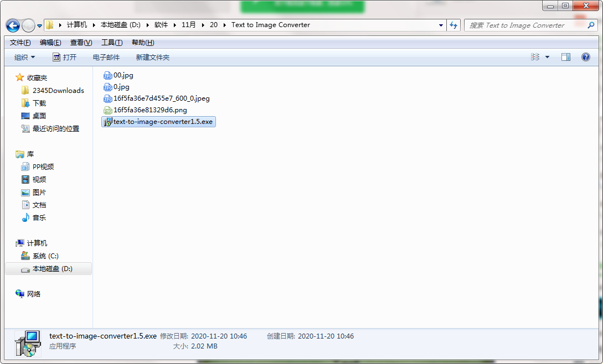
Task: Click the folder icon in address bar
Action: coord(50,25)
